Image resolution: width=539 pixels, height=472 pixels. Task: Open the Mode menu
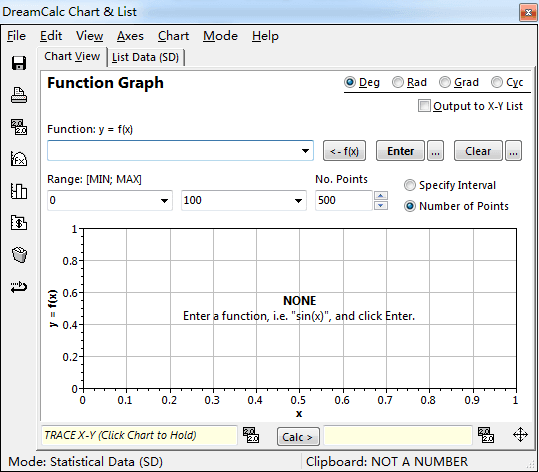(x=220, y=36)
